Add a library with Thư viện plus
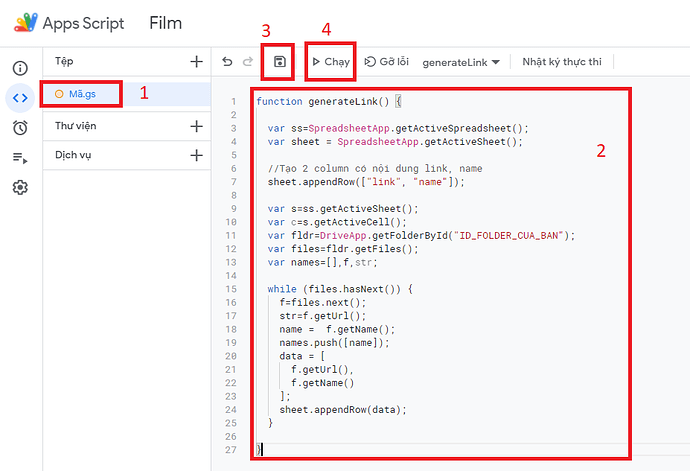690x471 pixels. [196, 126]
